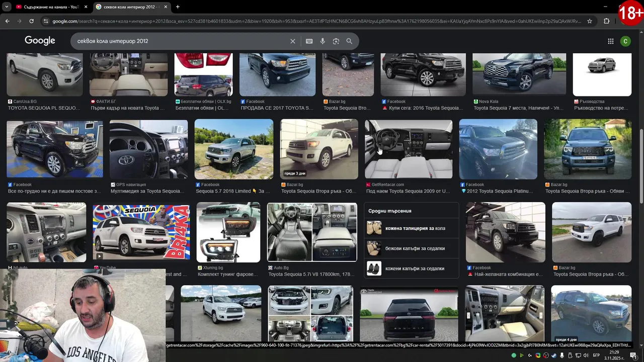The width and height of the screenshot is (644, 362).
Task: Open the microphone tray icon
Action: (x=562, y=355)
